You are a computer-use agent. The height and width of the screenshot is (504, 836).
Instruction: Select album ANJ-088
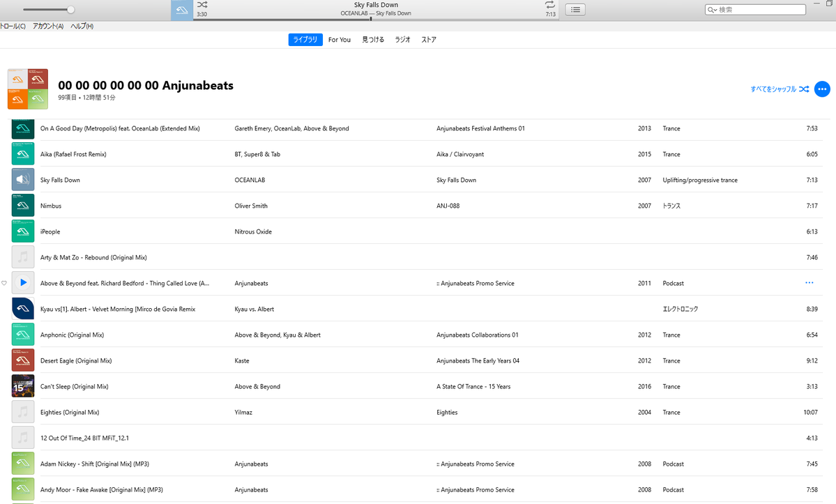tap(448, 206)
